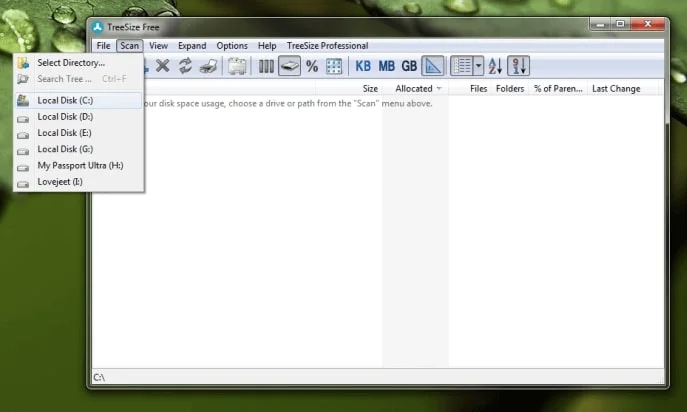Toggle the automatic units ruler icon
The image size is (687, 412).
click(433, 66)
